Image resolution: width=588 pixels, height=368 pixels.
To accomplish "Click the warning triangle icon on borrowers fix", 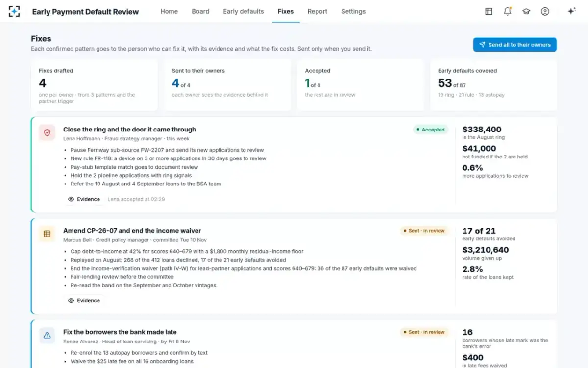I will click(x=47, y=335).
